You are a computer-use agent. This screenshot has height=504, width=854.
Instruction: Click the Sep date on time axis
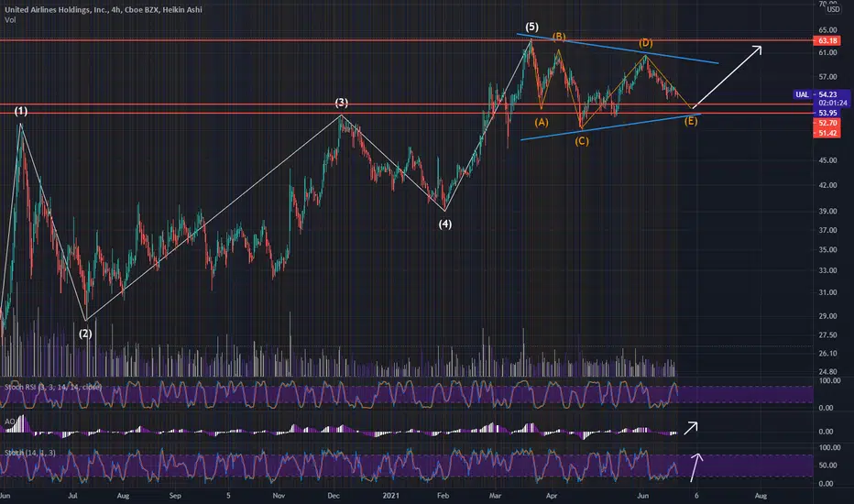tap(175, 496)
